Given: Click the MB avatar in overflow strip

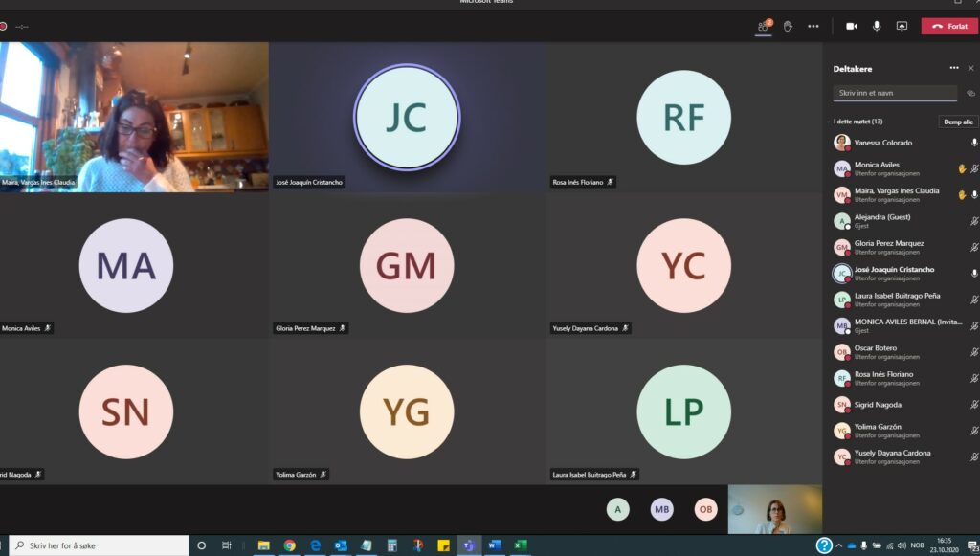Looking at the screenshot, I should [x=661, y=509].
